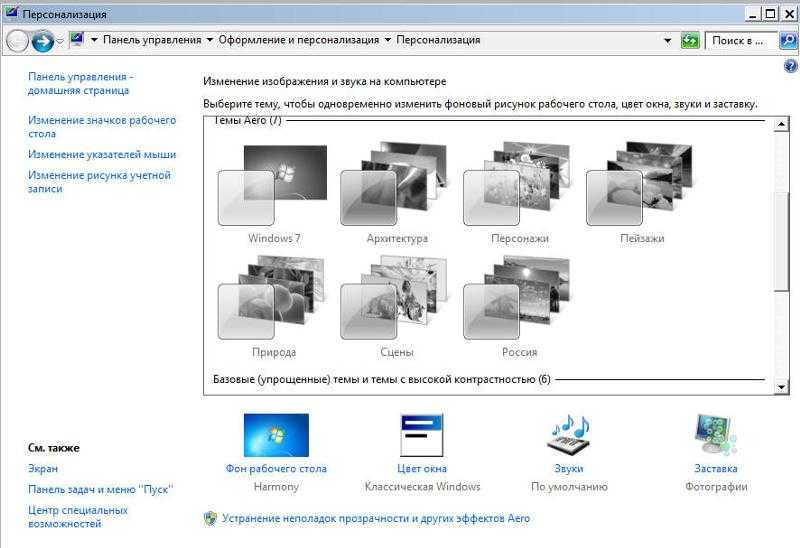800x548 pixels.
Task: Open Панель управления домашняя страница link
Action: [x=80, y=83]
